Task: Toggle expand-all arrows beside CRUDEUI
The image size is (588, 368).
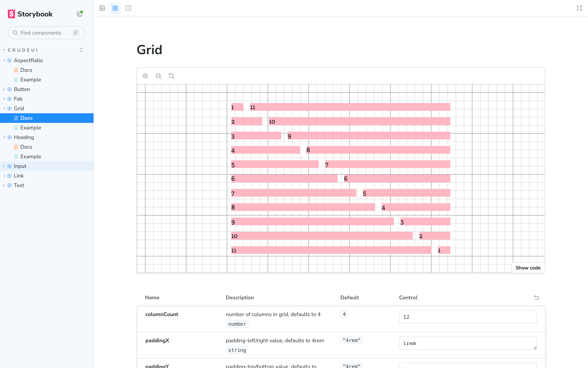Action: 81,50
